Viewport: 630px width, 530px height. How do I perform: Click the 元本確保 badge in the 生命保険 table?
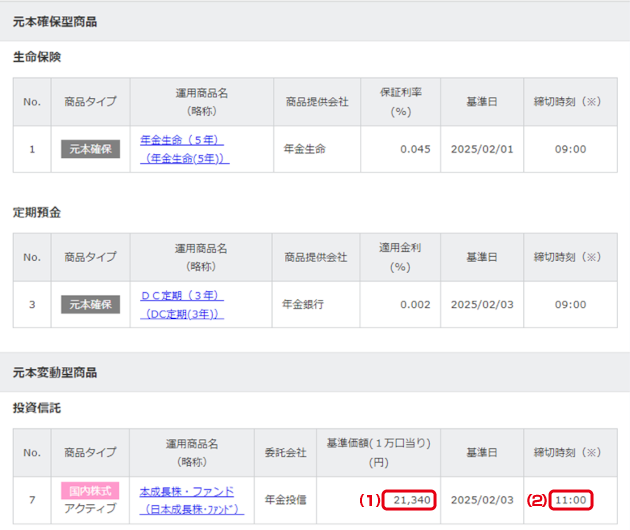tap(90, 149)
